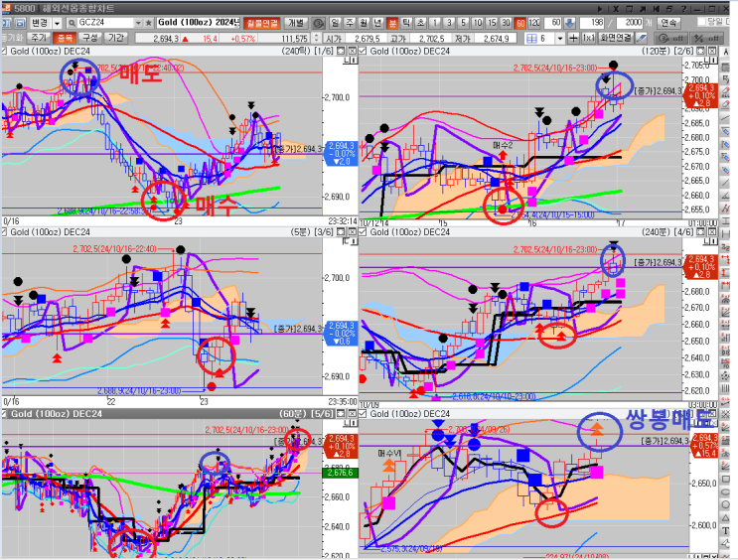Select the text T tool in sidebar
Screen dimensions: 738x560
tap(726, 530)
